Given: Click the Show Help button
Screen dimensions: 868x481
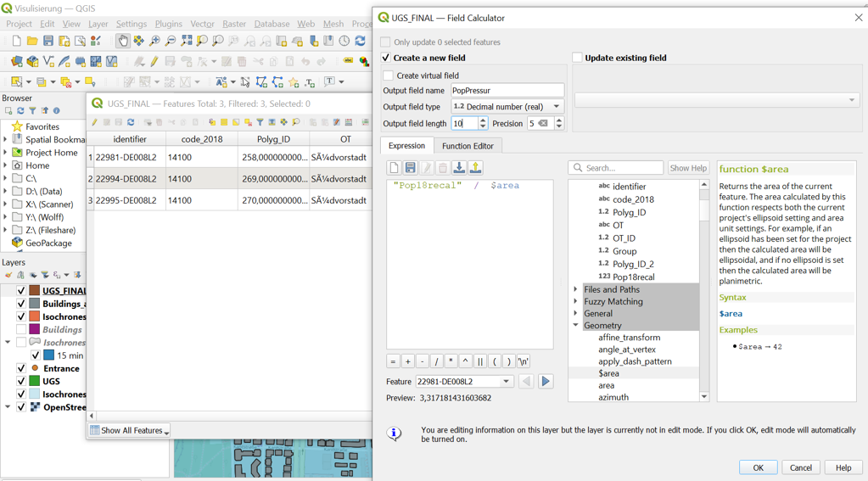Looking at the screenshot, I should [688, 168].
